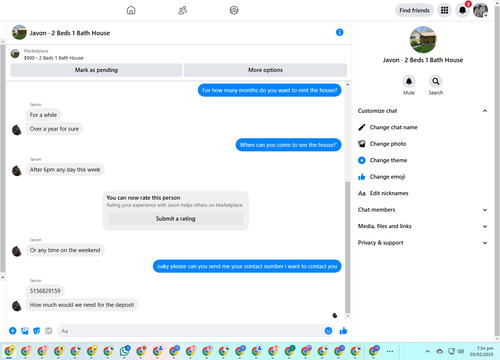This screenshot has height=360, width=500.
Task: Click the phone number message 5156829159
Action: [45, 291]
